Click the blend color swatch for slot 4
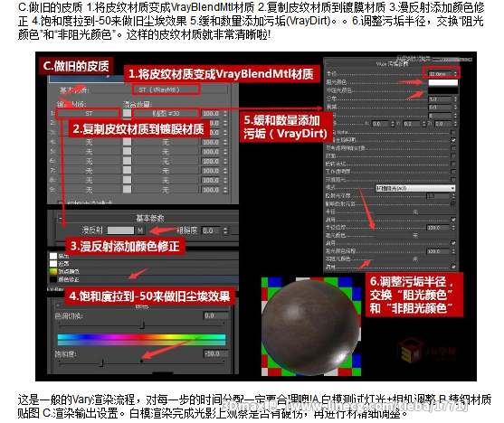The width and height of the screenshot is (504, 423). [x=127, y=142]
